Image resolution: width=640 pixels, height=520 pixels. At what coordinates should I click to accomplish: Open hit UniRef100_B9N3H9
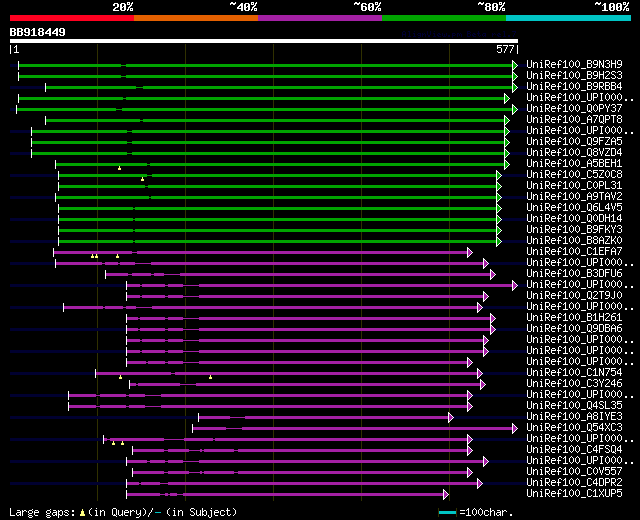pos(574,64)
